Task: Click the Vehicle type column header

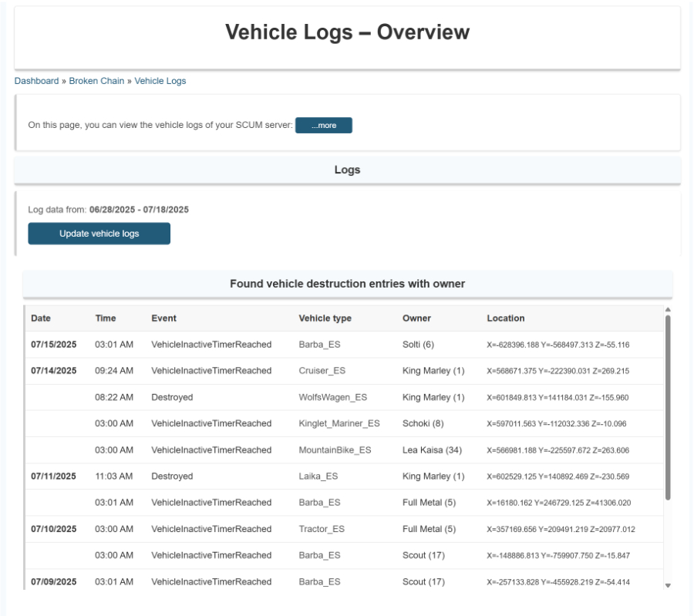Action: click(325, 318)
